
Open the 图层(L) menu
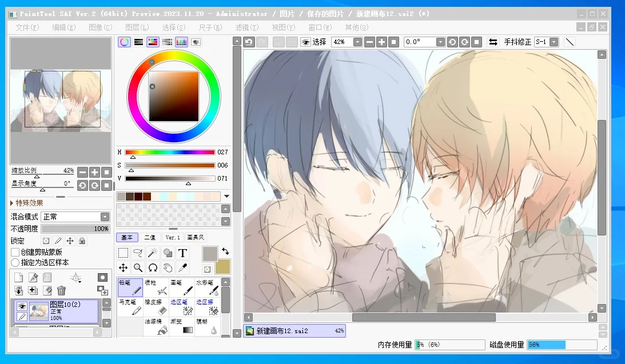point(137,27)
